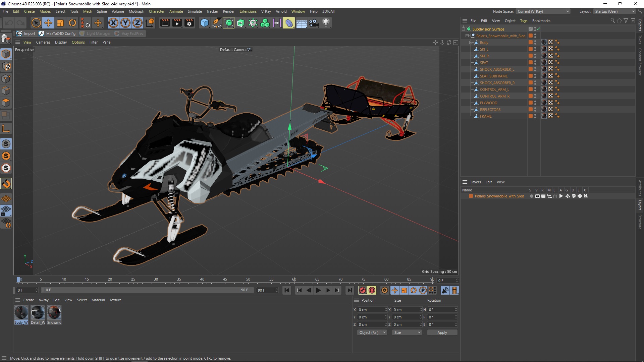Toggle layer lock icon for Polaris layer

555,196
